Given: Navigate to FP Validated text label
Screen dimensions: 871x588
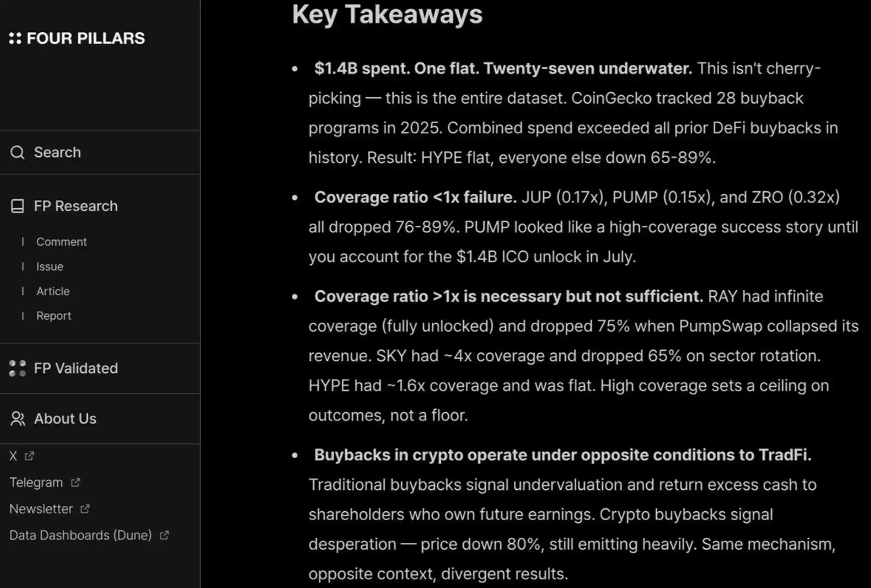Looking at the screenshot, I should pyautogui.click(x=76, y=368).
